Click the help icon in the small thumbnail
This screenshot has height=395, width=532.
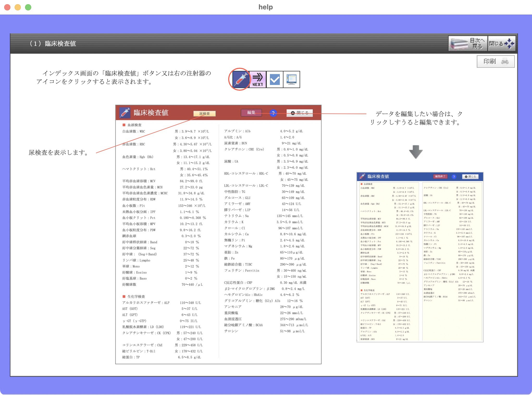[454, 177]
